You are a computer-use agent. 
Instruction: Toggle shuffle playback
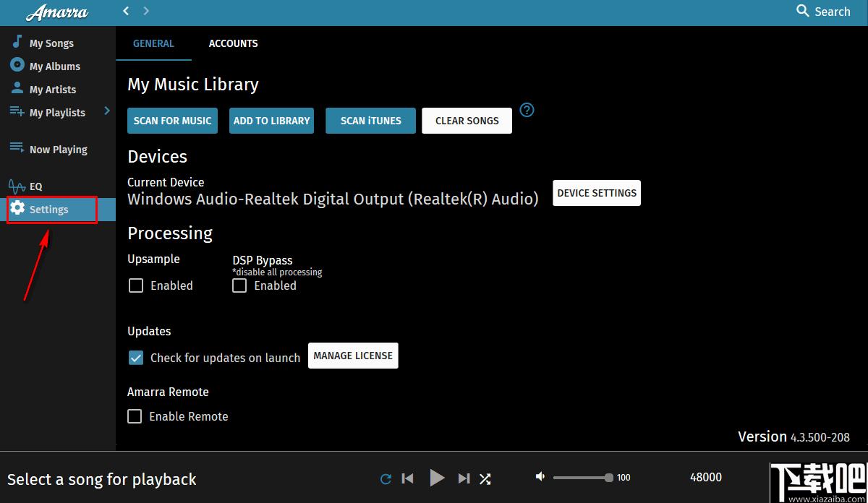coord(485,478)
